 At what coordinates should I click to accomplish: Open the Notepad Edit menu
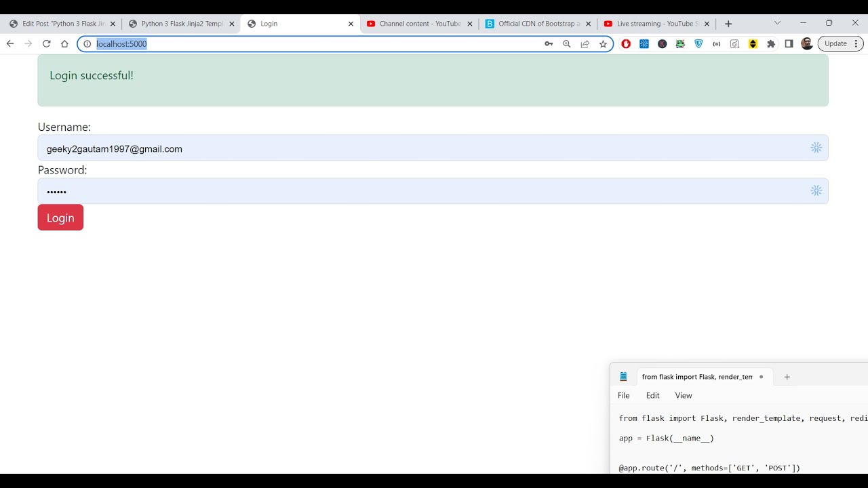(x=652, y=396)
